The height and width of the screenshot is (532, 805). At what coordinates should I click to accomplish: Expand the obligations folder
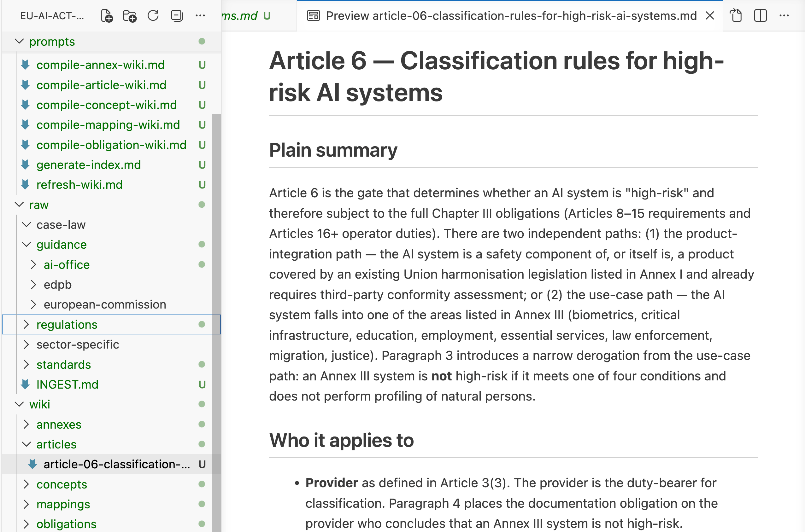point(66,524)
